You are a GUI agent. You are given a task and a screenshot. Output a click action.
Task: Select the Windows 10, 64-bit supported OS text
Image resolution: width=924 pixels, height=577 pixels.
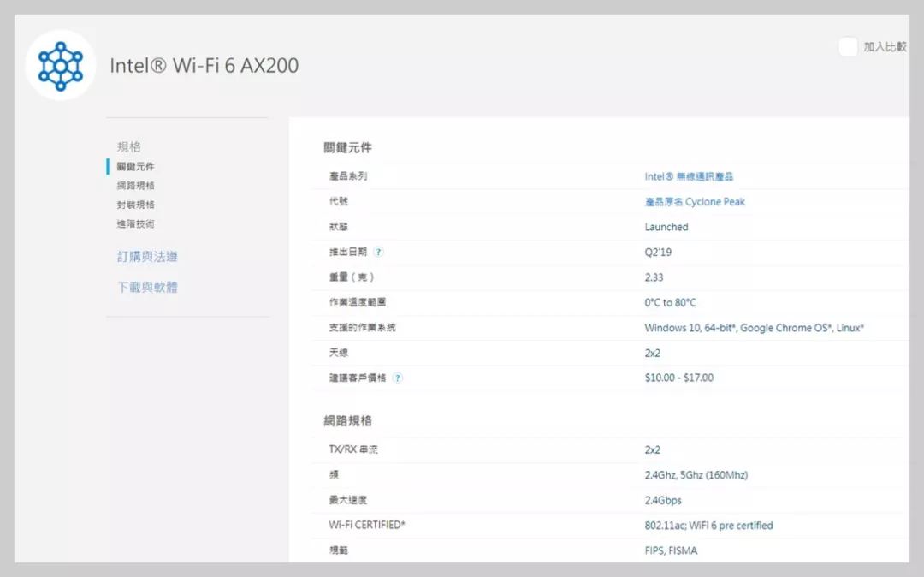pyautogui.click(x=755, y=328)
